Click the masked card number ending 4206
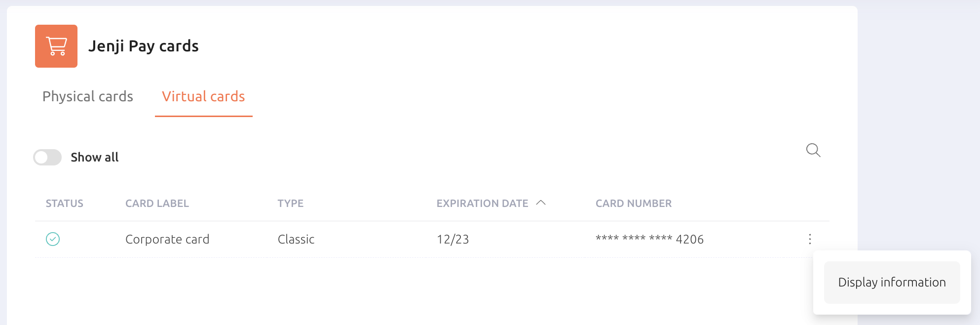 pos(650,239)
